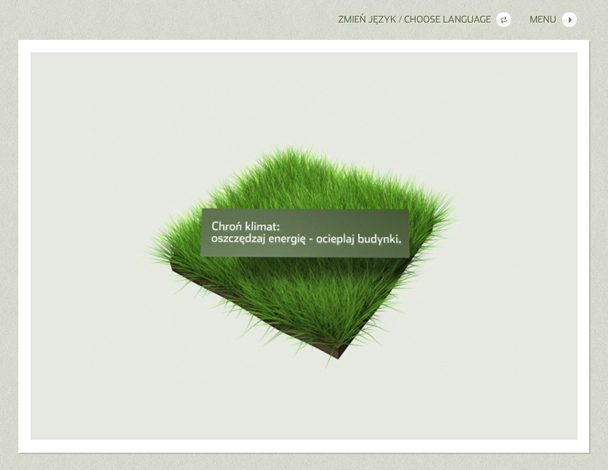The image size is (608, 470).
Task: Click the word 'energię' in the banner
Action: click(282, 240)
